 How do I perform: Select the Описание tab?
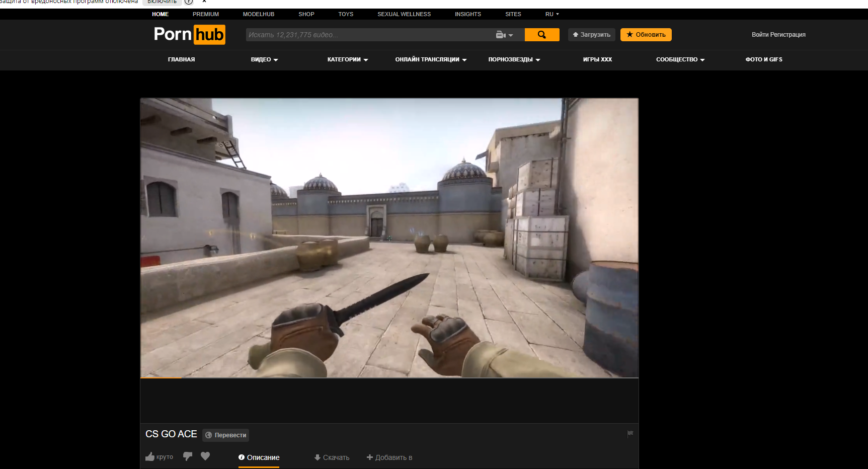pos(259,457)
